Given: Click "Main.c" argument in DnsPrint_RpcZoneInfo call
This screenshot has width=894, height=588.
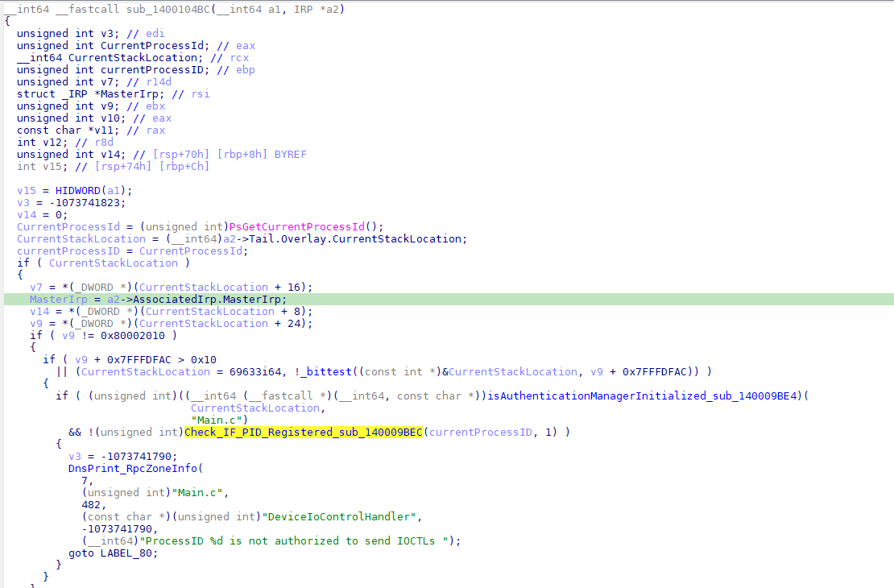Looking at the screenshot, I should point(197,493).
